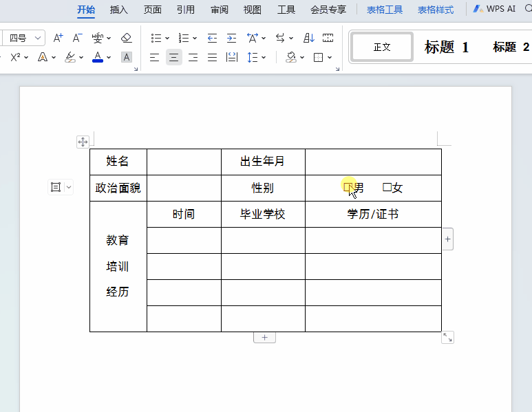Decrease font size with the A- icon
This screenshot has height=412, width=532.
coord(77,38)
